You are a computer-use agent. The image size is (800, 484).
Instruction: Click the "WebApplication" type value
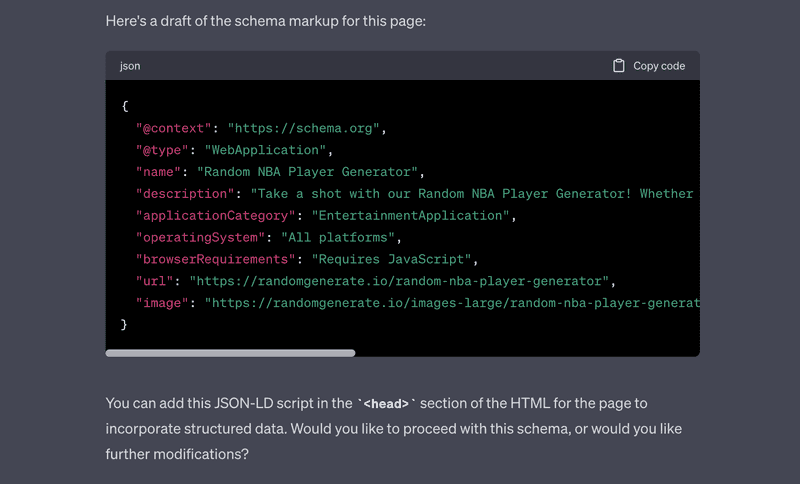(265, 150)
